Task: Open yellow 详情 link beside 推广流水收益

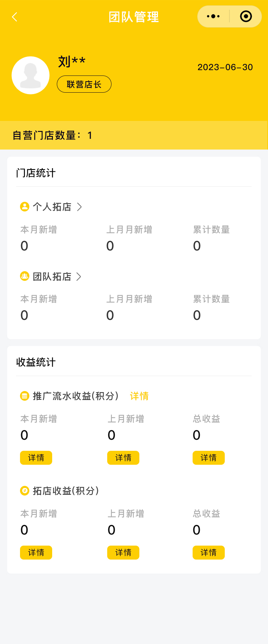Action: (x=139, y=396)
